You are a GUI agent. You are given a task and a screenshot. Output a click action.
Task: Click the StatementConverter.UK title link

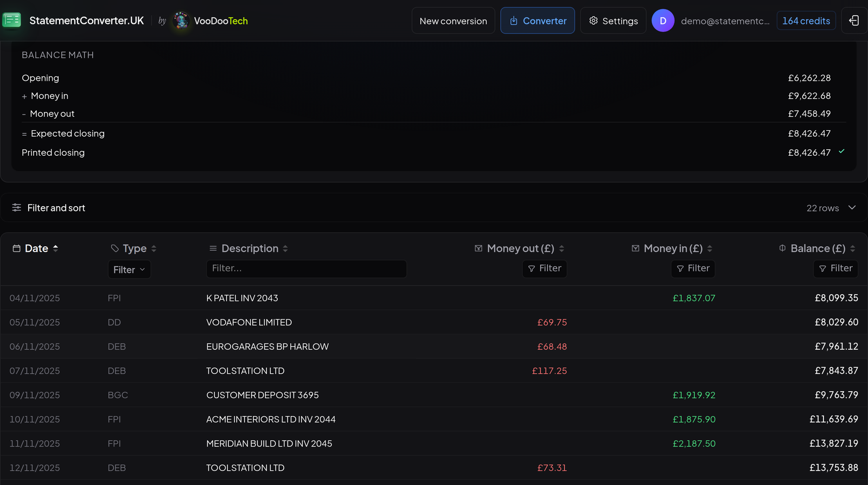tap(87, 21)
